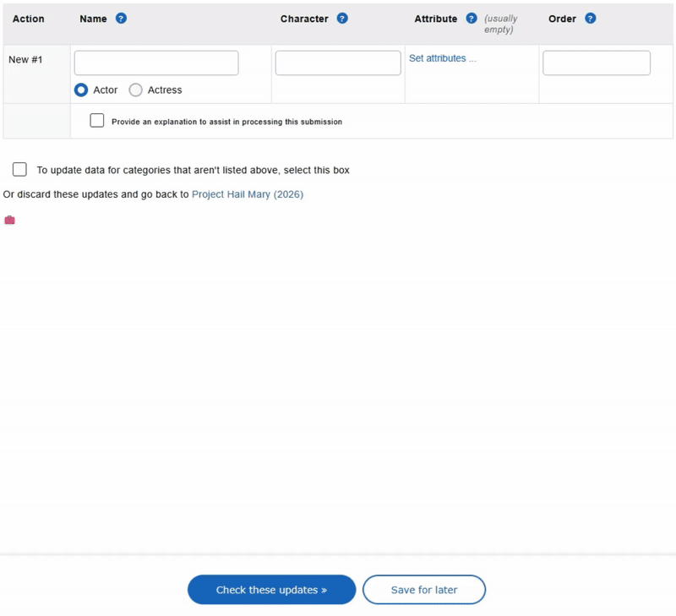Focus the Character input field
The width and height of the screenshot is (676, 616).
[338, 63]
